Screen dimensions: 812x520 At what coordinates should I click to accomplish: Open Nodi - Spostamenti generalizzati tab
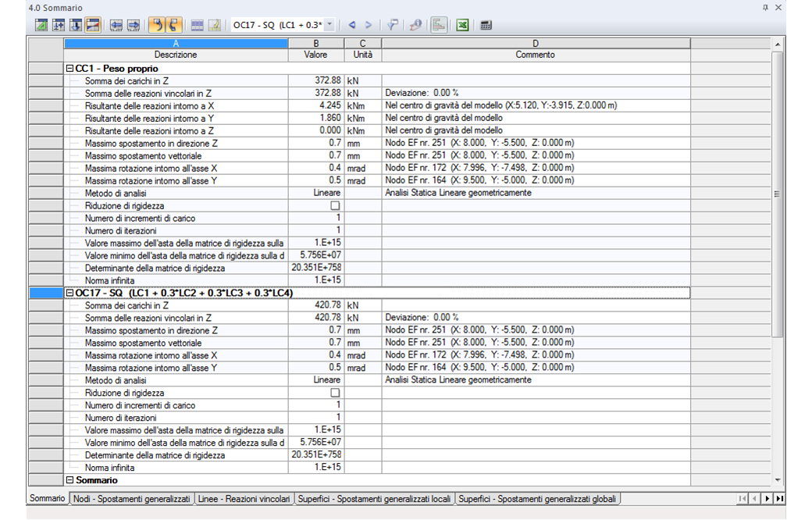pyautogui.click(x=131, y=499)
